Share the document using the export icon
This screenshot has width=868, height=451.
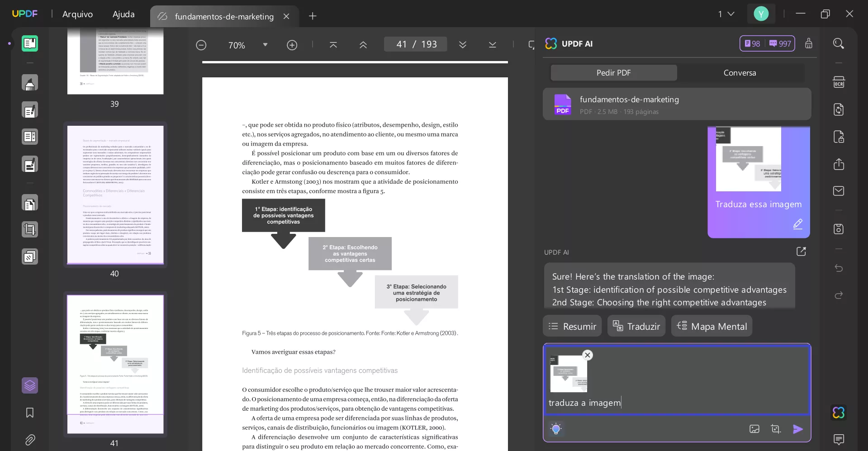tap(839, 164)
